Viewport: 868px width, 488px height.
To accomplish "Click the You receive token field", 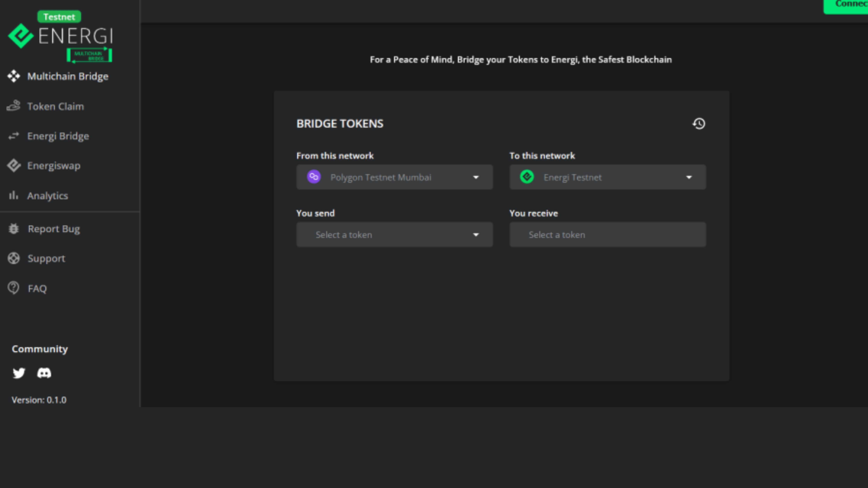I will coord(608,235).
